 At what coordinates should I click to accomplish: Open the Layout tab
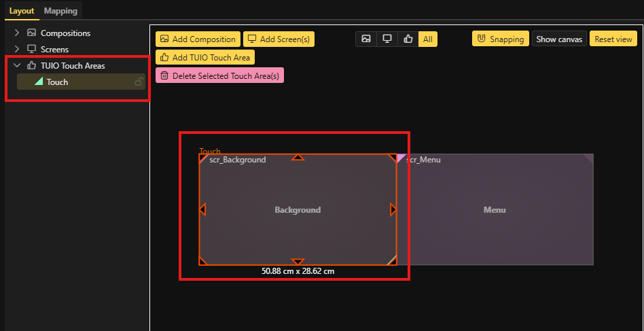(x=22, y=11)
